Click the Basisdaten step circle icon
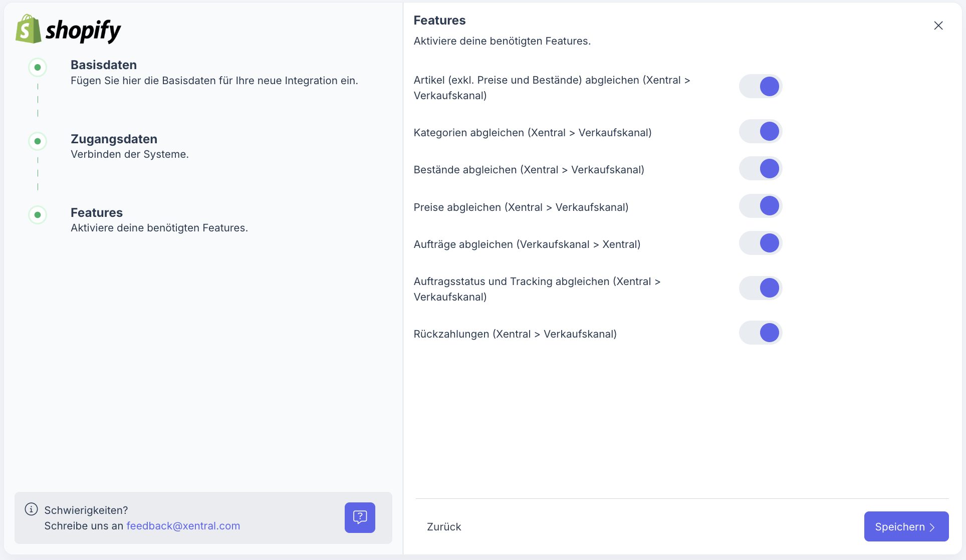966x560 pixels. tap(38, 67)
